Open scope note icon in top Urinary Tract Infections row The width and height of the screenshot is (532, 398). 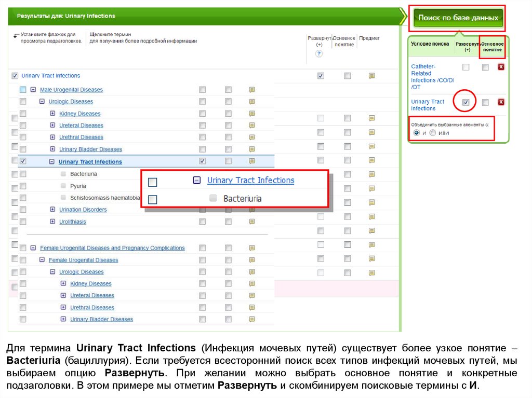pos(372,76)
